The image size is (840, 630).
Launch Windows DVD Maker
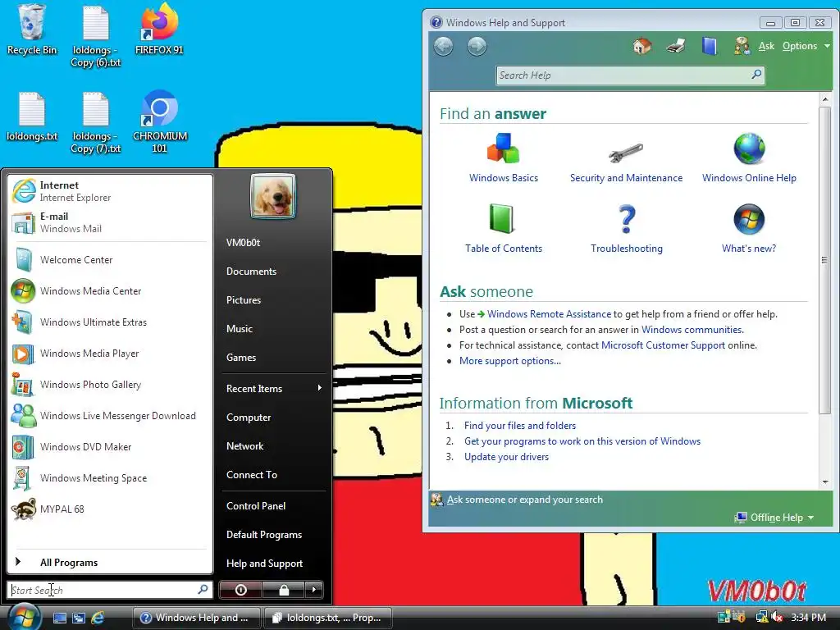(x=109, y=447)
